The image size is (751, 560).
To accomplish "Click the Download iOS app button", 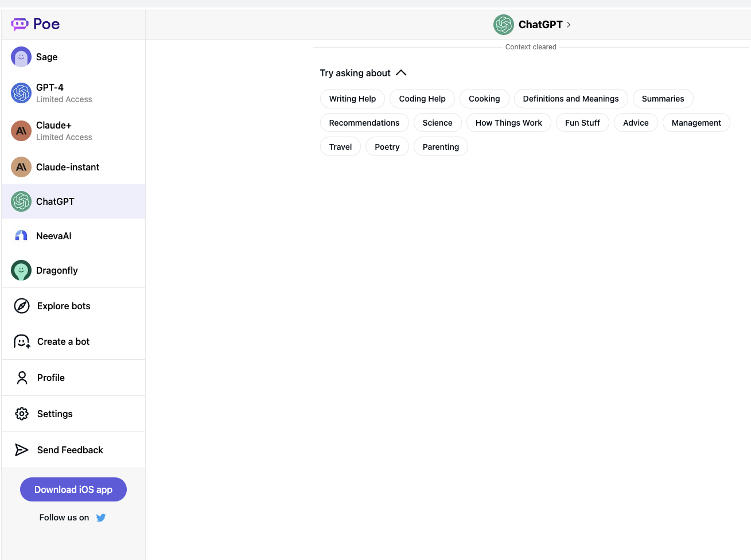I will tap(73, 489).
